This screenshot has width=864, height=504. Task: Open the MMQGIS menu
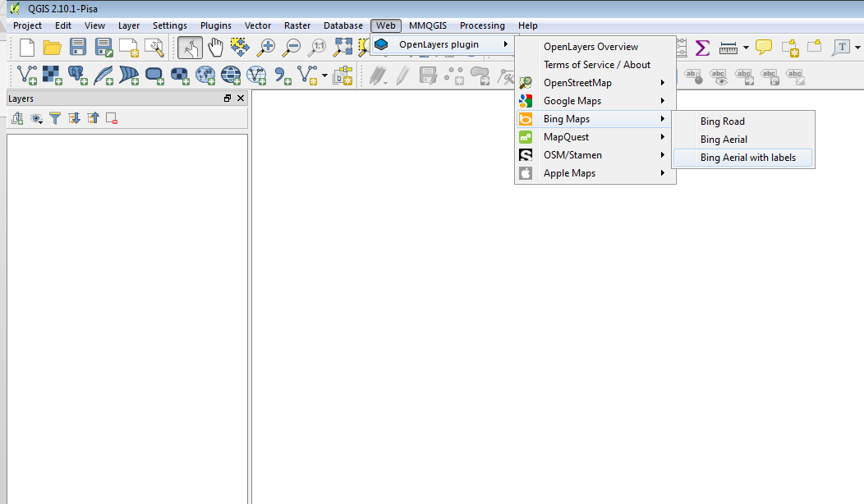428,25
